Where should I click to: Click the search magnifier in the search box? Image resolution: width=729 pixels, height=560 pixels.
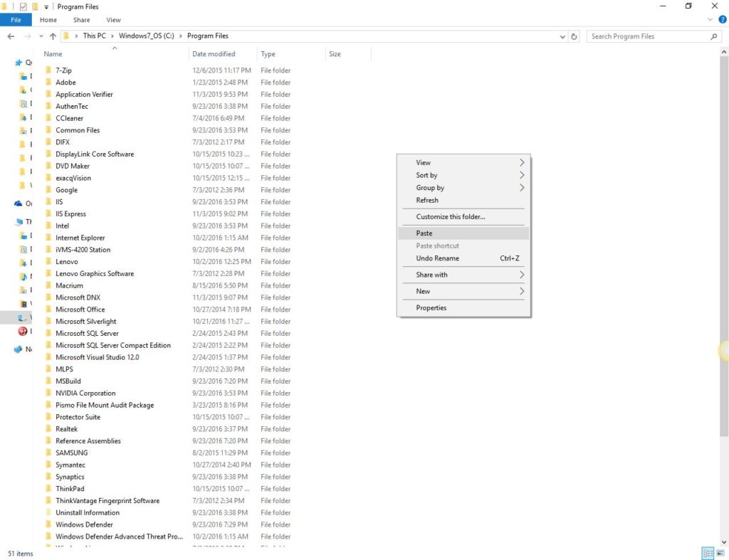(x=715, y=36)
